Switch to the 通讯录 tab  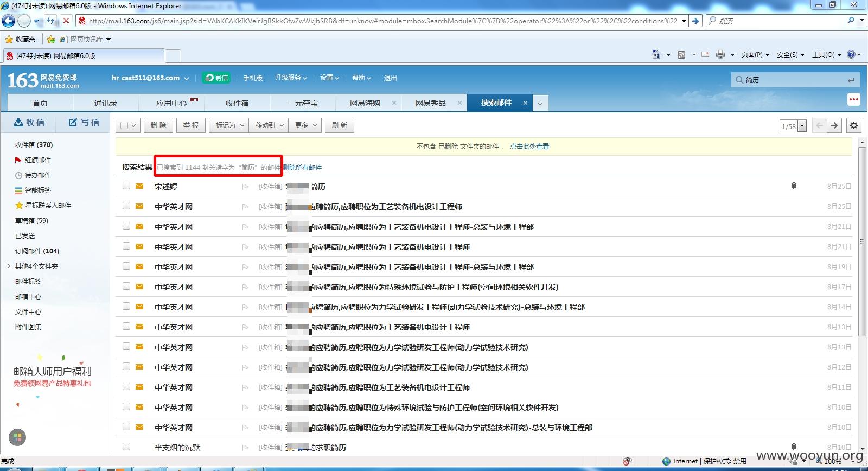pos(106,103)
